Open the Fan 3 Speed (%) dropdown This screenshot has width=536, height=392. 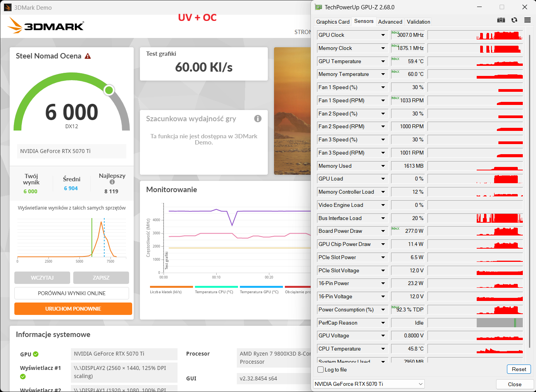click(x=383, y=139)
